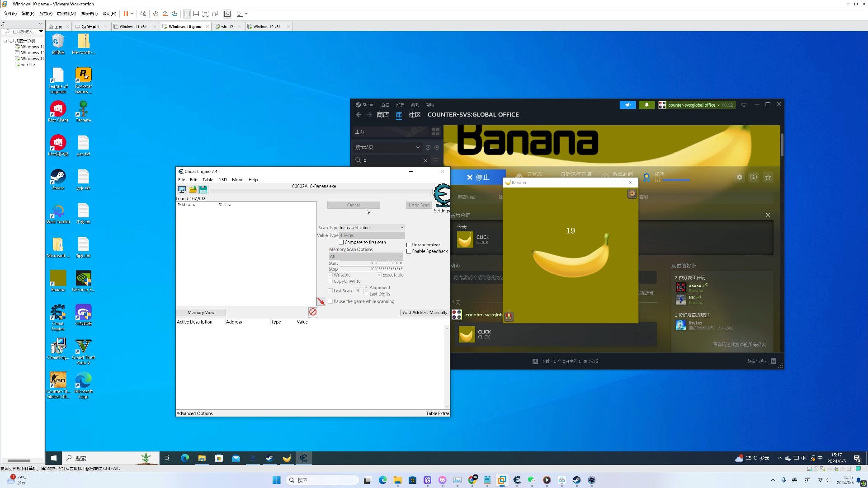Image resolution: width=868 pixels, height=488 pixels.
Task: Toggle the Fast Scan checkbox
Action: click(330, 291)
